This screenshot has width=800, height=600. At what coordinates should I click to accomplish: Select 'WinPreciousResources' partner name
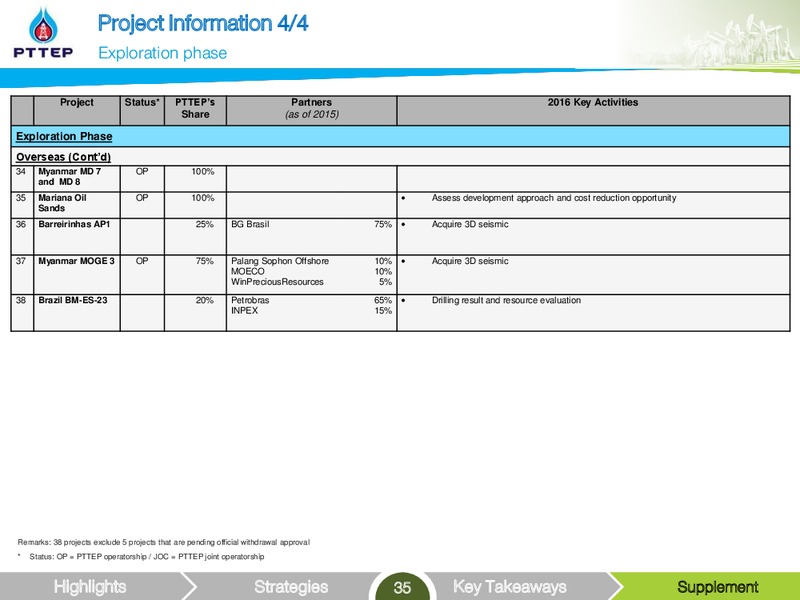(x=277, y=282)
